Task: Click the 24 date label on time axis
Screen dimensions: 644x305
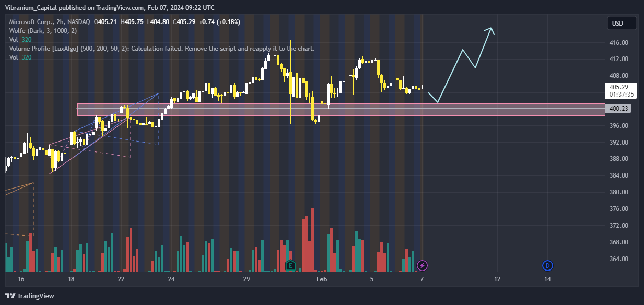Action: tap(171, 279)
